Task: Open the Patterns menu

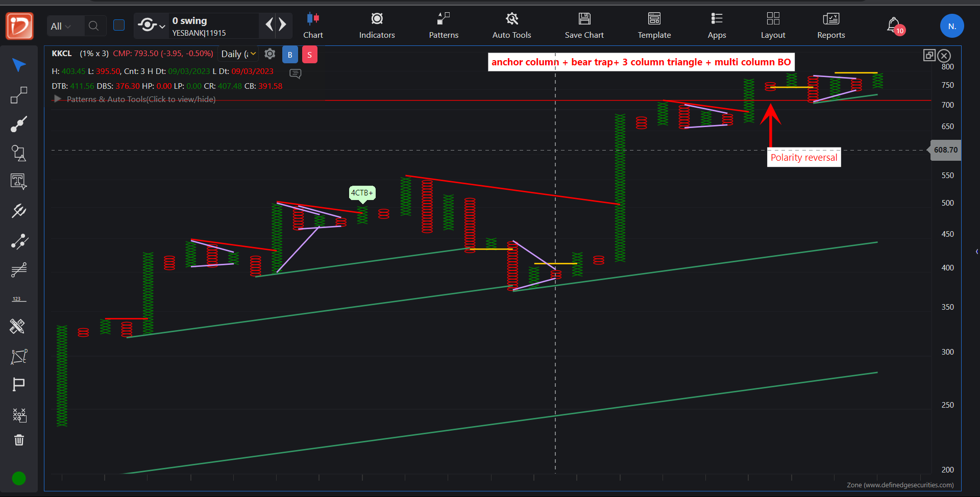Action: pyautogui.click(x=444, y=26)
